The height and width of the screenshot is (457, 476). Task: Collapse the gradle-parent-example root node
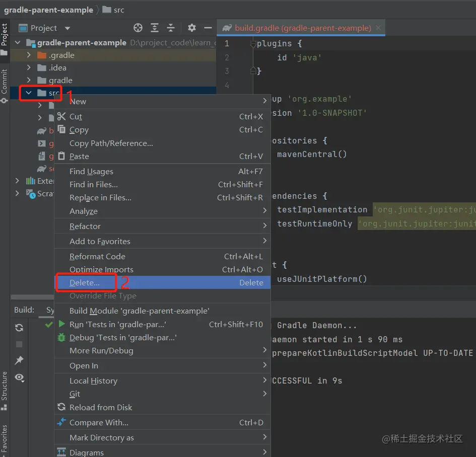click(18, 42)
